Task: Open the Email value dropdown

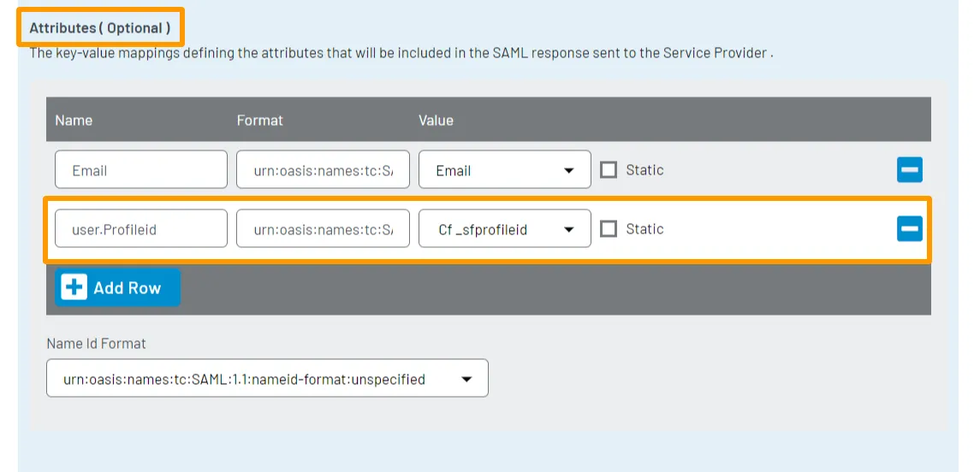Action: pos(504,169)
